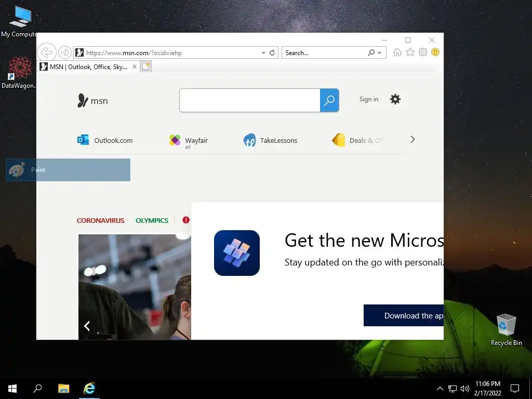Show hidden tray icons chevron
The width and height of the screenshot is (532, 399).
click(x=440, y=389)
